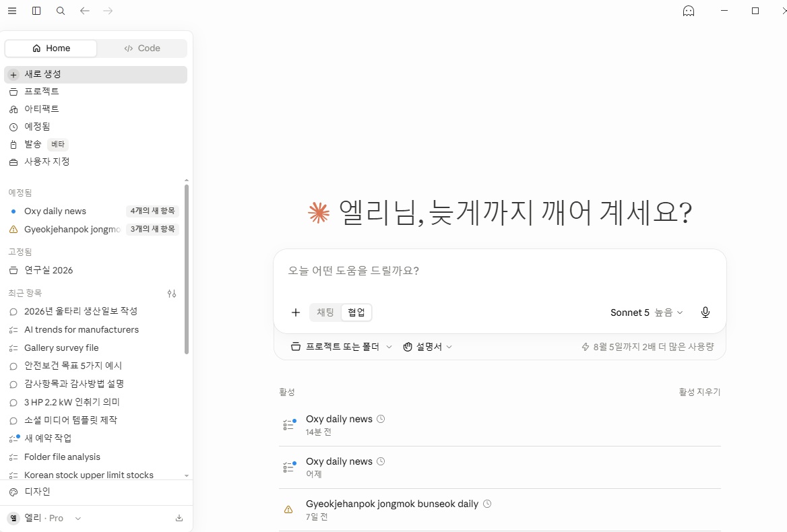Open Gyeokjehanpok jongmok bunseok daily activity
Screen dimensions: 787x532
point(500,509)
